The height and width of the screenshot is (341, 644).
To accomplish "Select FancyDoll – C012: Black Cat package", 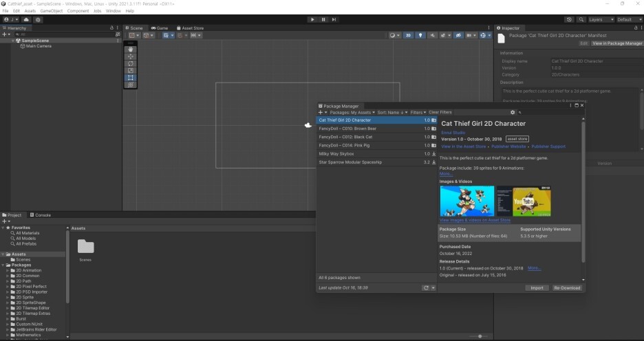I will point(376,137).
